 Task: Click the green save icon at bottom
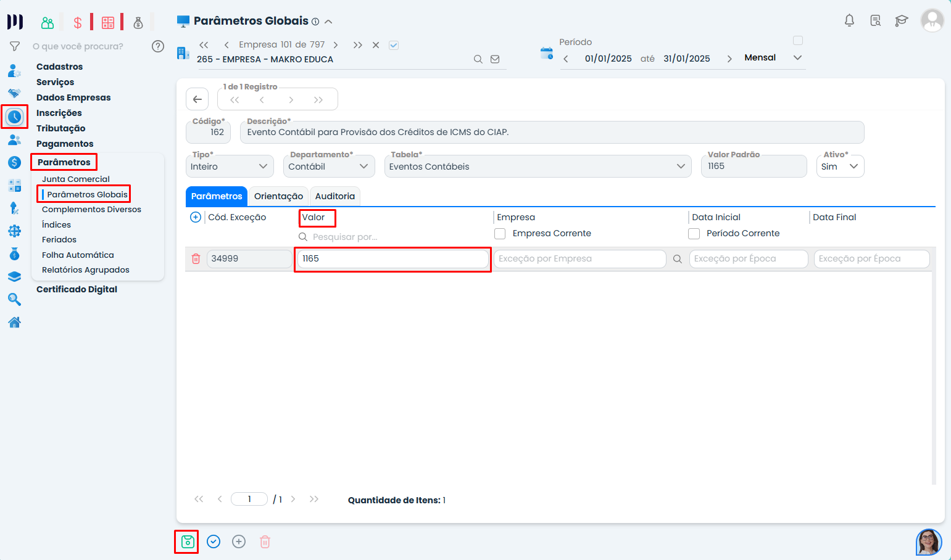click(187, 541)
